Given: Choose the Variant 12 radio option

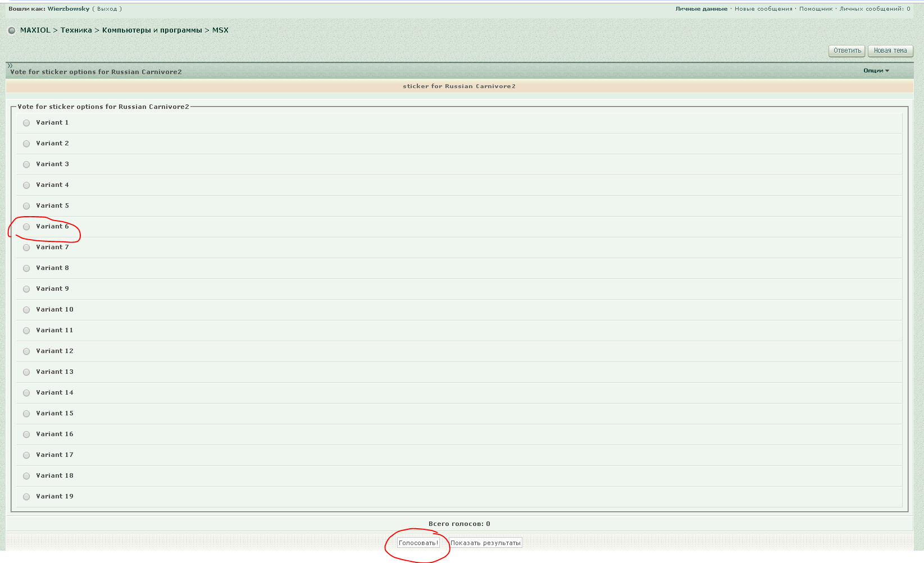Looking at the screenshot, I should click(x=26, y=351).
